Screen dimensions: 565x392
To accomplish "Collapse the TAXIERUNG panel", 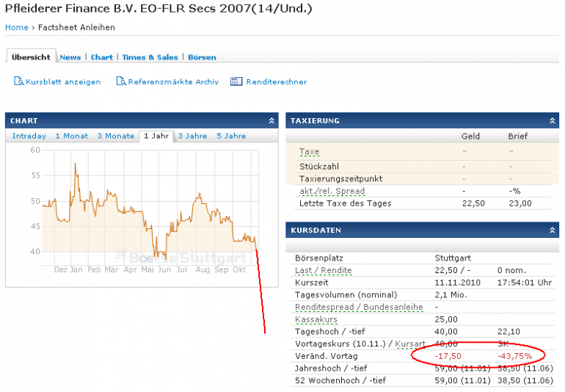I will click(552, 121).
